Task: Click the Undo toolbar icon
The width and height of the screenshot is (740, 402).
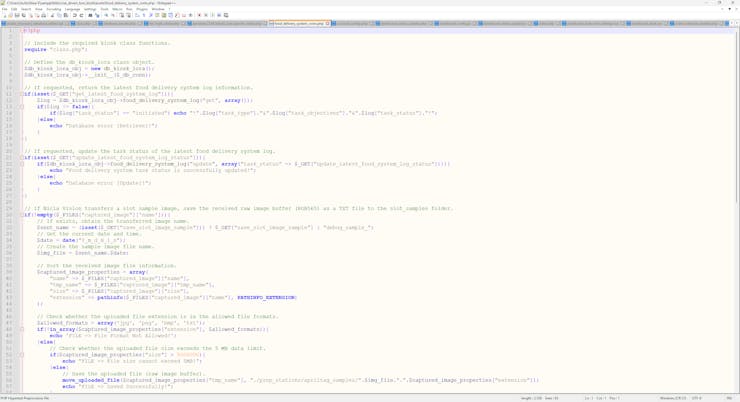Action: (x=75, y=15)
